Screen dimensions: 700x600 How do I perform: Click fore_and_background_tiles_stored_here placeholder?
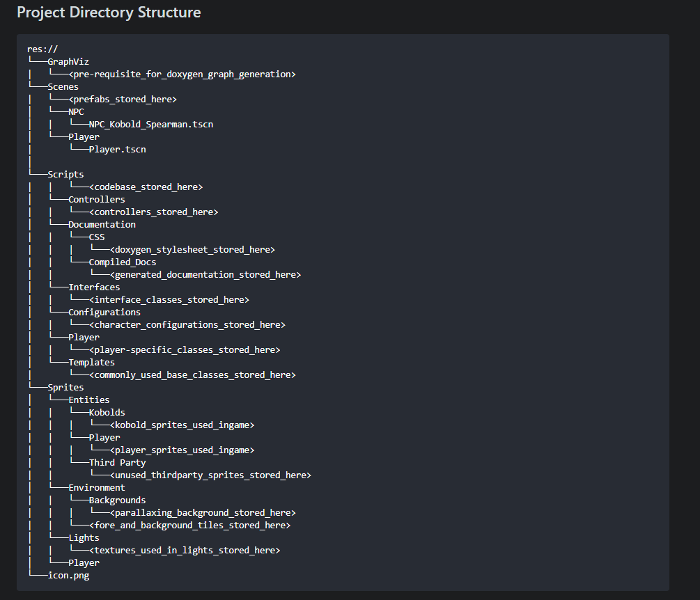[189, 525]
